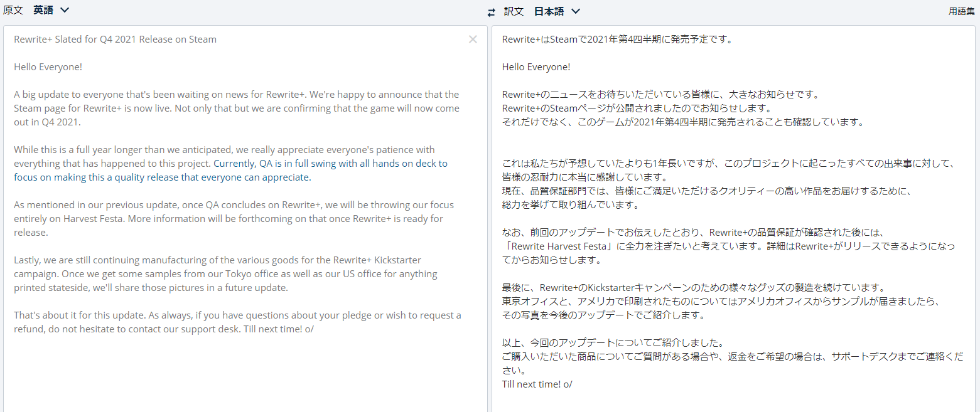Click the translation line starting '東京オフィスと、アメリカ'
The width and height of the screenshot is (980, 412).
(722, 302)
